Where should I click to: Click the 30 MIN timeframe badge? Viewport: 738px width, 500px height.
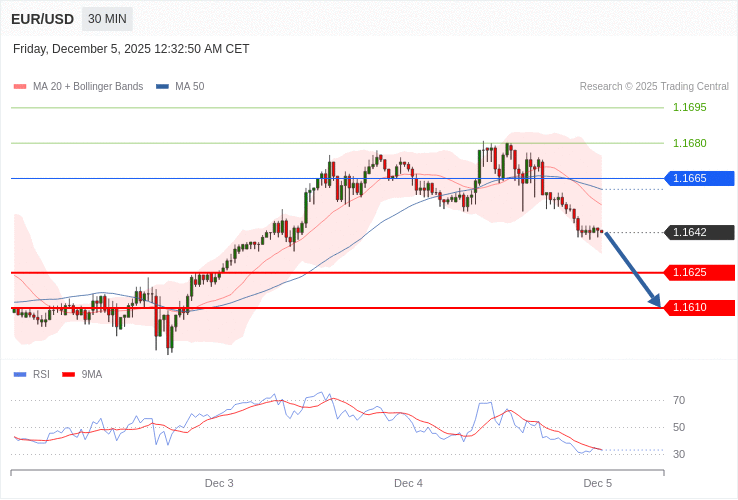pos(107,19)
